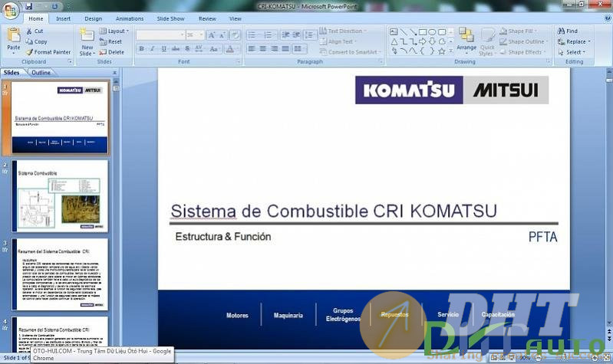Click the Reset slide command

[x=110, y=41]
